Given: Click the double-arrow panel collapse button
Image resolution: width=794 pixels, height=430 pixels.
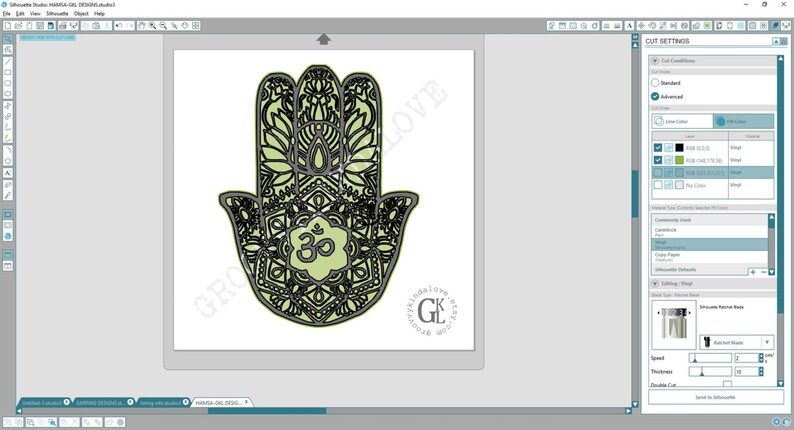Looking at the screenshot, I should point(635,37).
